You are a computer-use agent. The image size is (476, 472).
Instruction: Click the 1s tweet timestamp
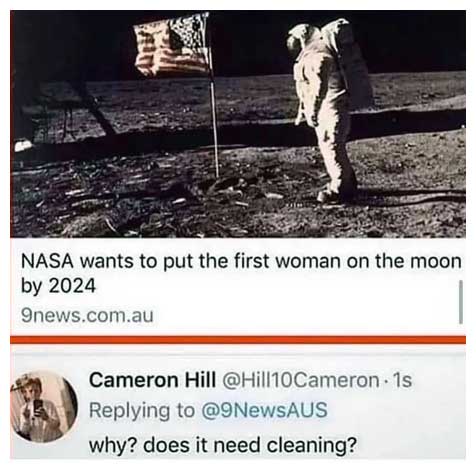402,380
